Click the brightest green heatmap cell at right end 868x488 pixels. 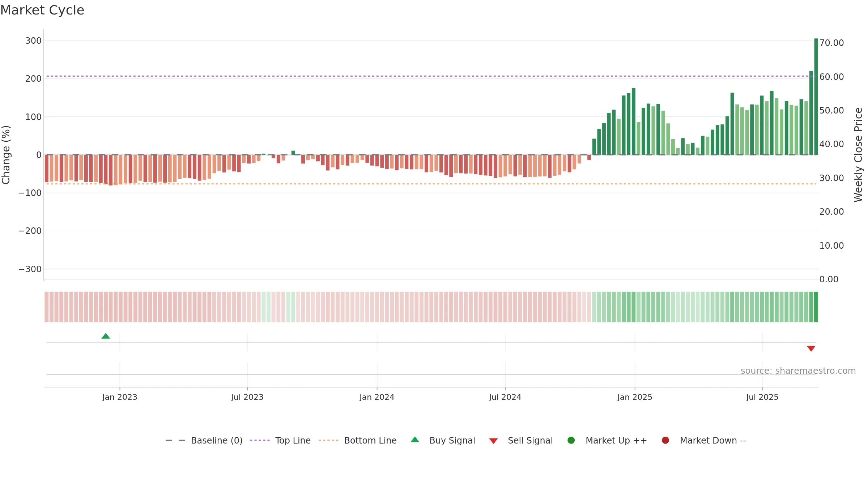(x=816, y=307)
